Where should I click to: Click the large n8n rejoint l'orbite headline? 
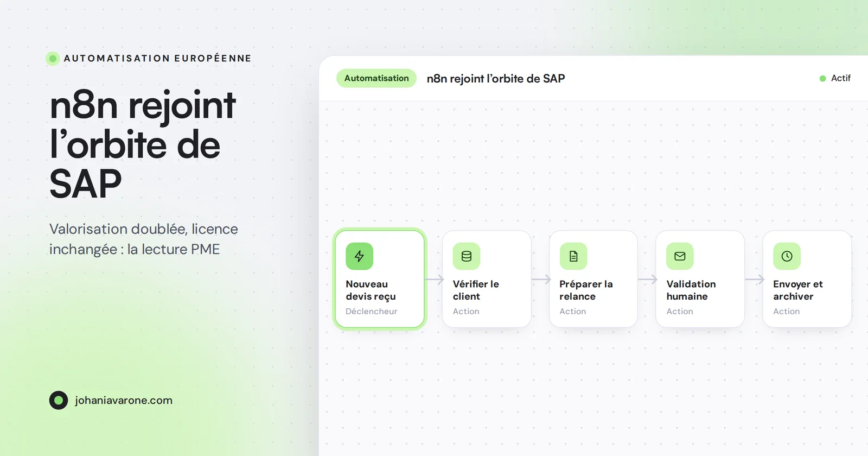tap(143, 145)
